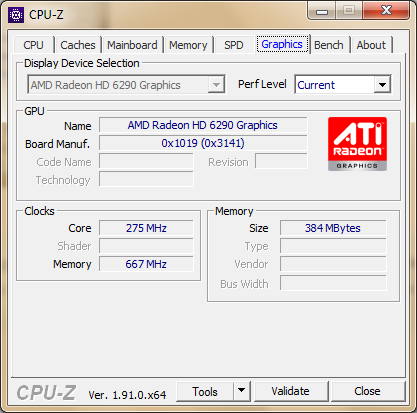Open the Mainboard tab
The height and width of the screenshot is (413, 417).
click(x=132, y=45)
